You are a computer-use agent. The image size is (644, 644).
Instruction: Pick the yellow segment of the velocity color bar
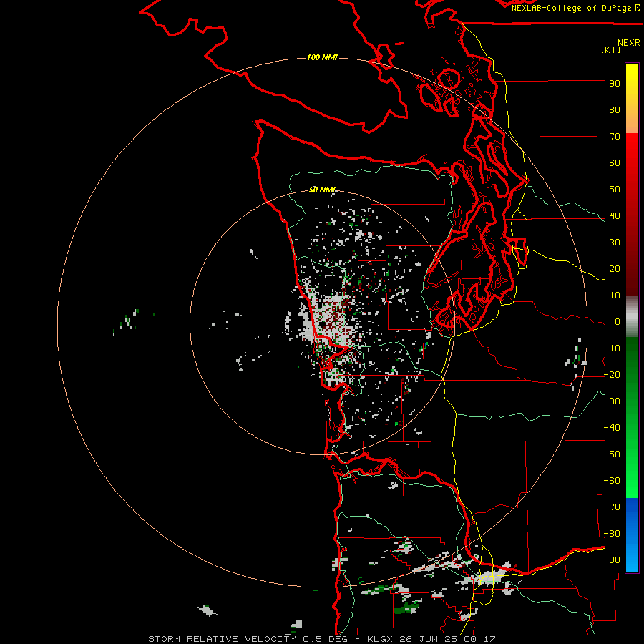[632, 82]
